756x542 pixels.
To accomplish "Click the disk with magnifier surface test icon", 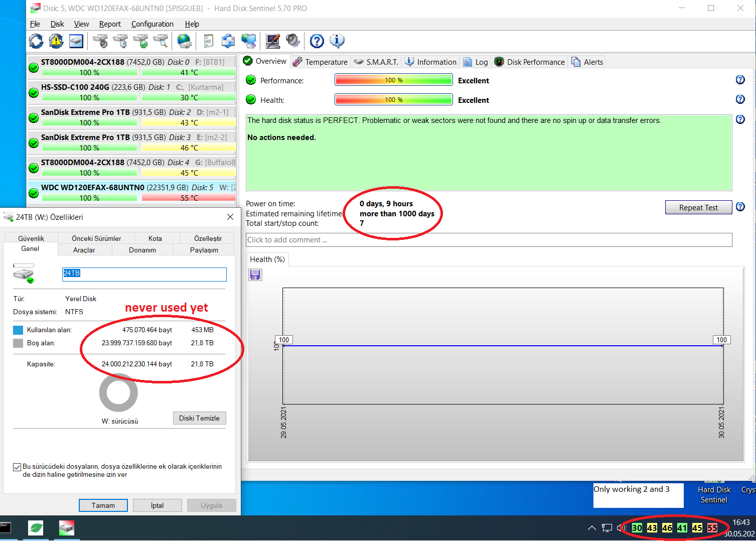I will click(161, 41).
